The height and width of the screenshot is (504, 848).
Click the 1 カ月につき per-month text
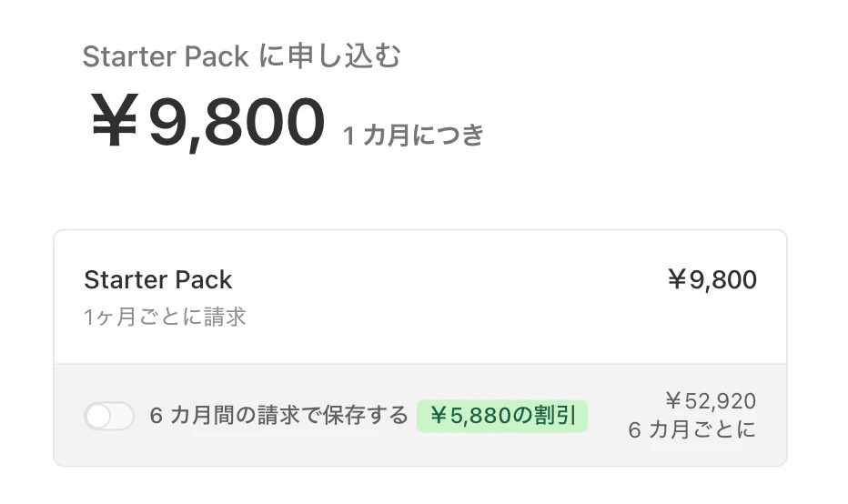(x=413, y=135)
